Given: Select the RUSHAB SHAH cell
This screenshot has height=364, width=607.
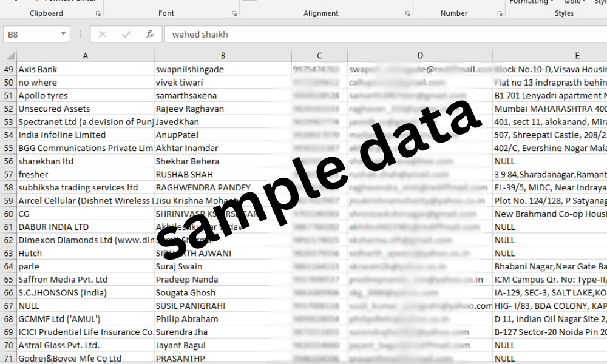Looking at the screenshot, I should click(x=223, y=175).
